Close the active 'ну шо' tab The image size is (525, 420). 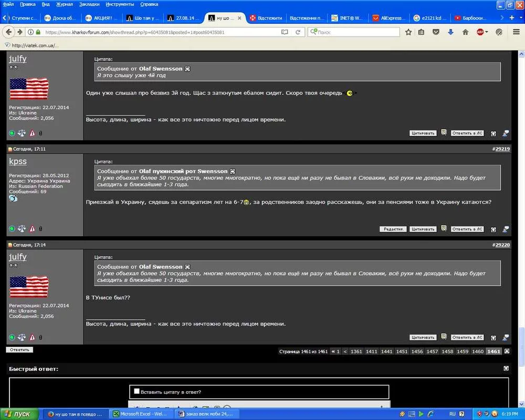pos(239,18)
